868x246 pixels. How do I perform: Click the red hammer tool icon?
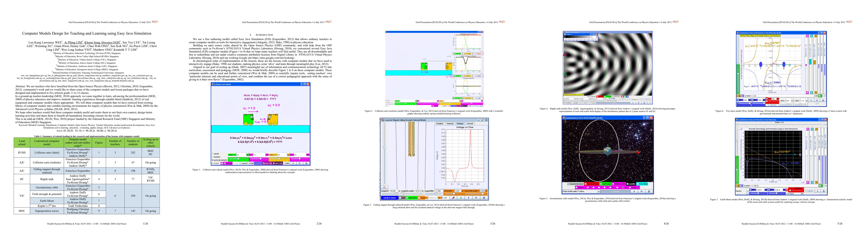coord(453,198)
